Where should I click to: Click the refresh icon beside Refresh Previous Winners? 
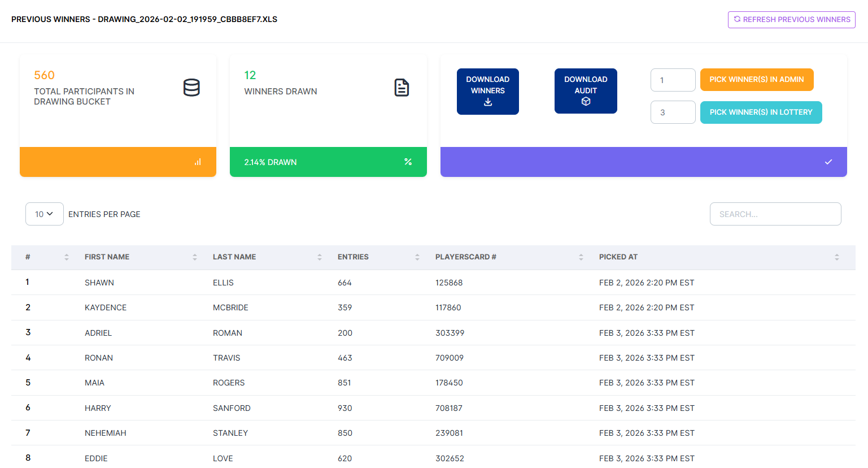pos(736,19)
